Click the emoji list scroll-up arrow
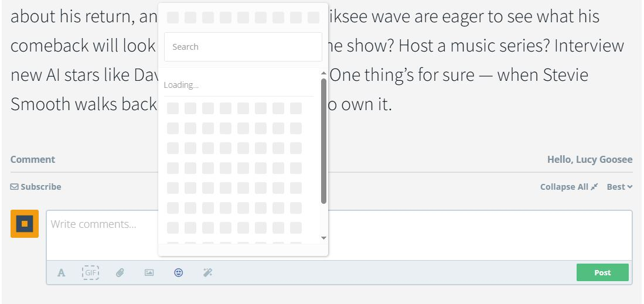644x304 pixels. tap(323, 73)
